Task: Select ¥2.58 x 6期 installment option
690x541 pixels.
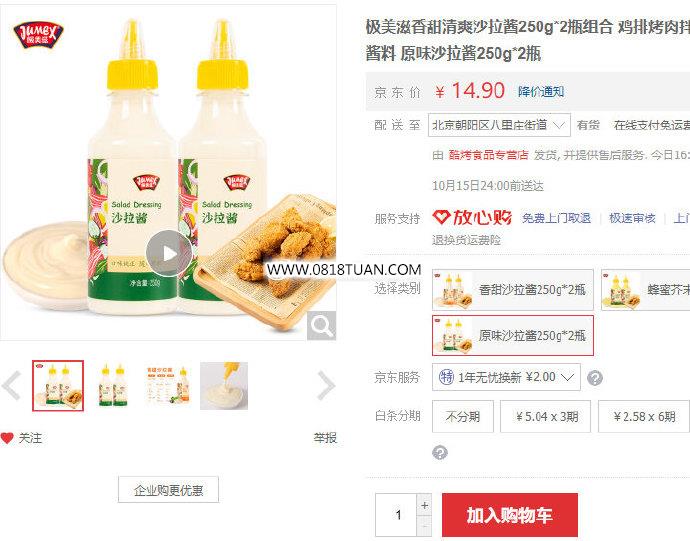Action: pyautogui.click(x=643, y=416)
